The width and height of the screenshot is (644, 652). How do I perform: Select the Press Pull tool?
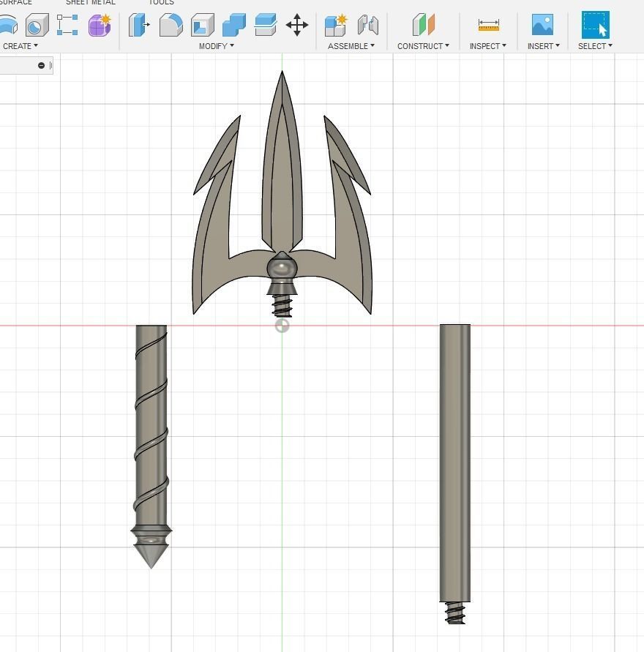139,25
